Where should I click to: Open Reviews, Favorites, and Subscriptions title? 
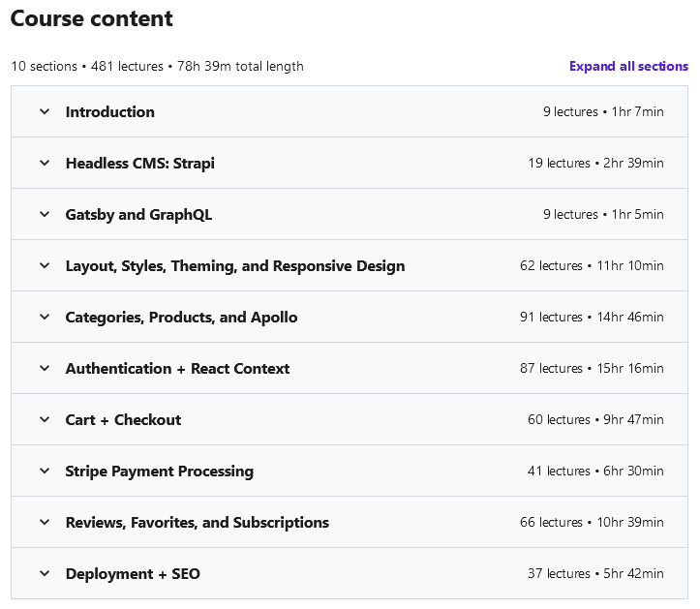coord(197,523)
